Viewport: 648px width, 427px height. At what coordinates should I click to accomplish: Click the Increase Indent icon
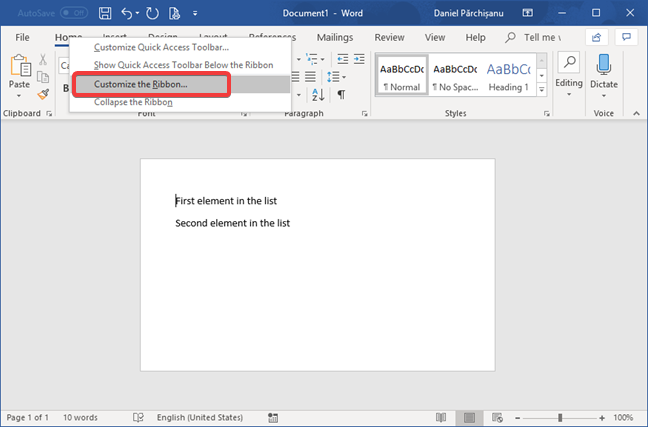point(359,59)
